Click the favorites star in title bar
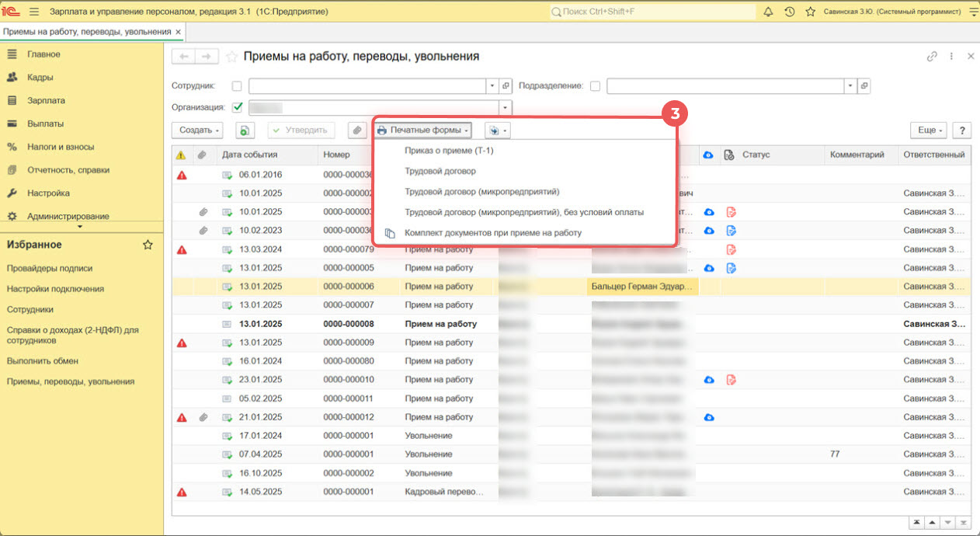 pyautogui.click(x=810, y=12)
